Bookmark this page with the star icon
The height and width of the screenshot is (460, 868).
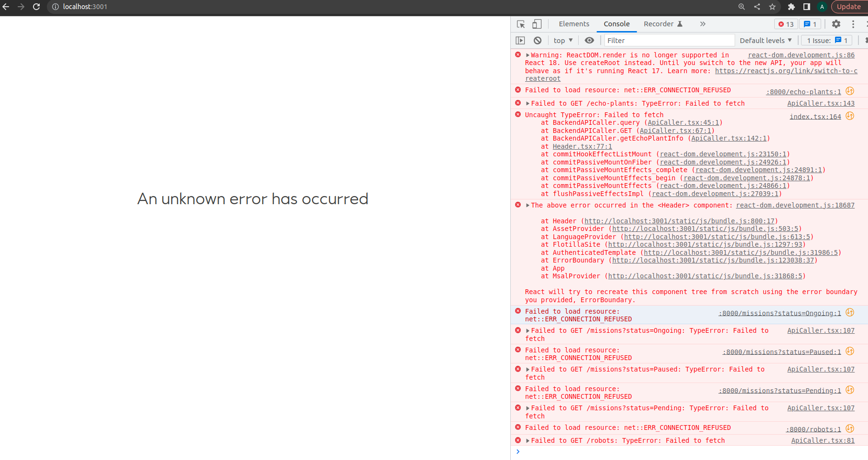click(772, 7)
